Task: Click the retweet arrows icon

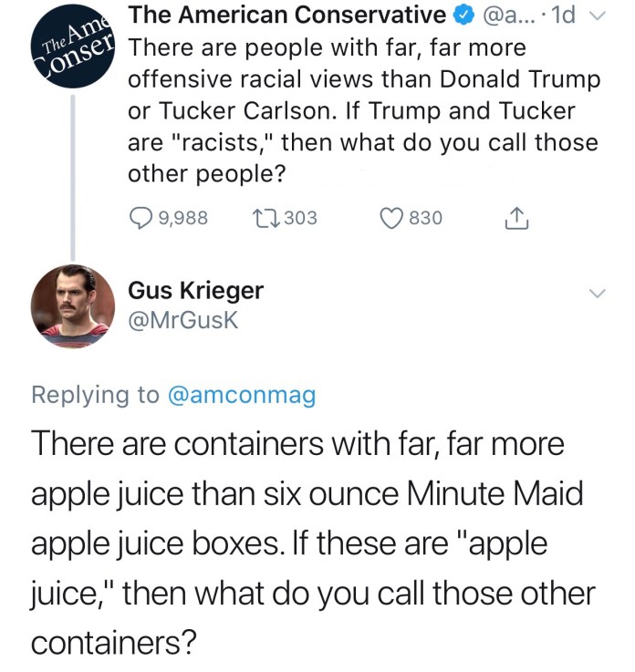Action: [265, 218]
